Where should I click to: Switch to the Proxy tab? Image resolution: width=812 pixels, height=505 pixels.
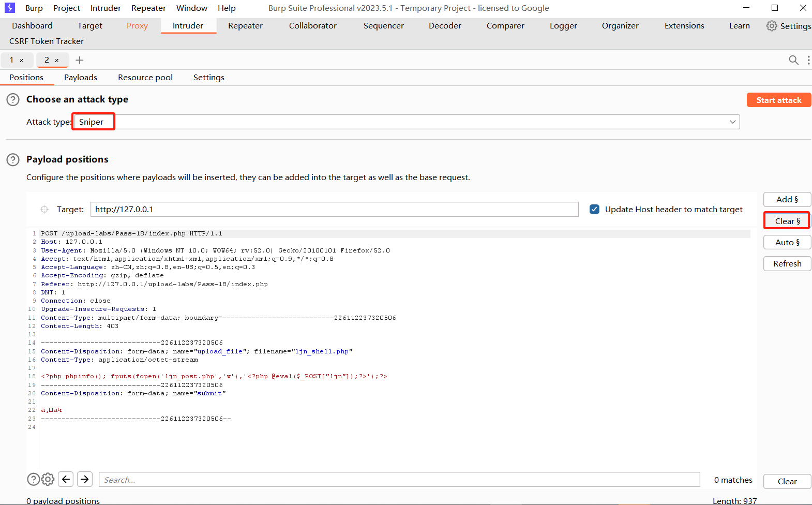point(137,26)
